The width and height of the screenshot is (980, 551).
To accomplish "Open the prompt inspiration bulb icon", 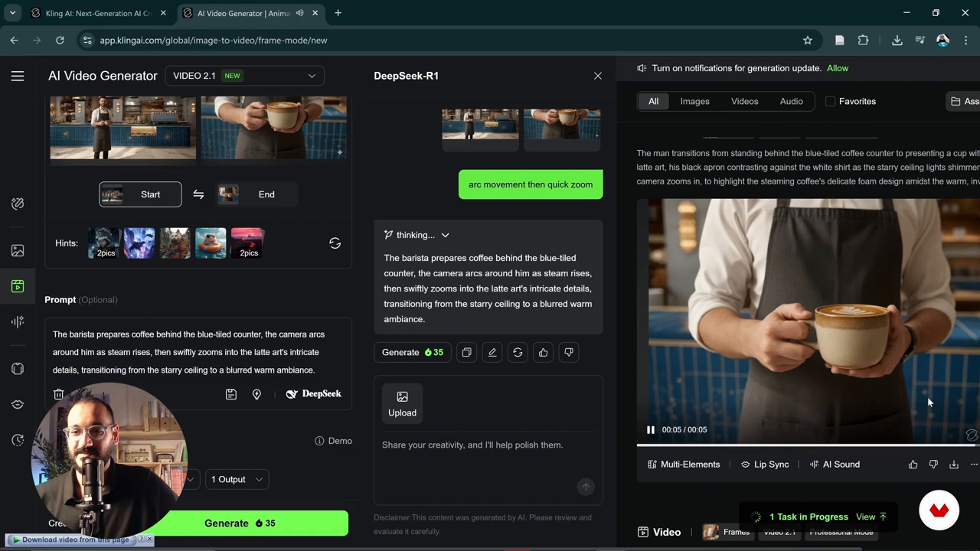I will 256,394.
